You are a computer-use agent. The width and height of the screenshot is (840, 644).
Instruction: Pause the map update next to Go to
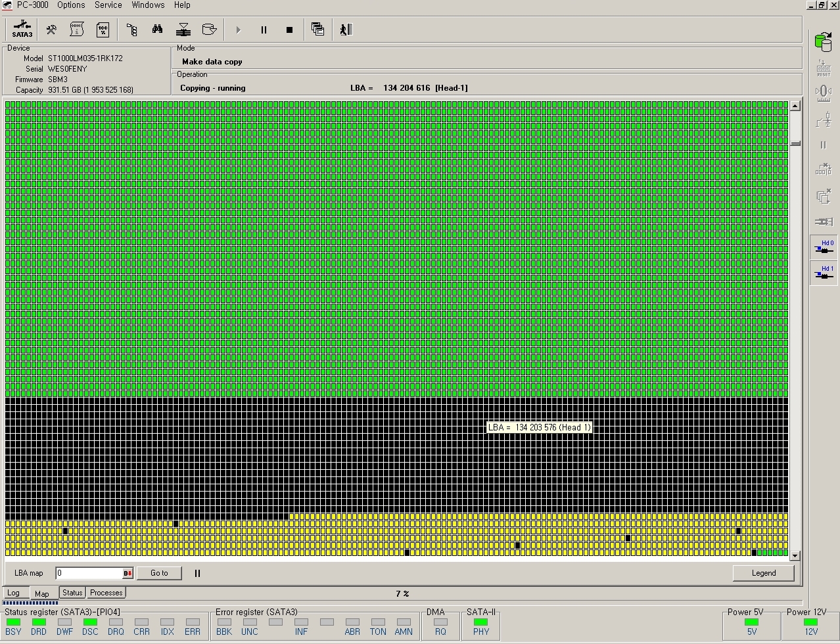tap(197, 573)
